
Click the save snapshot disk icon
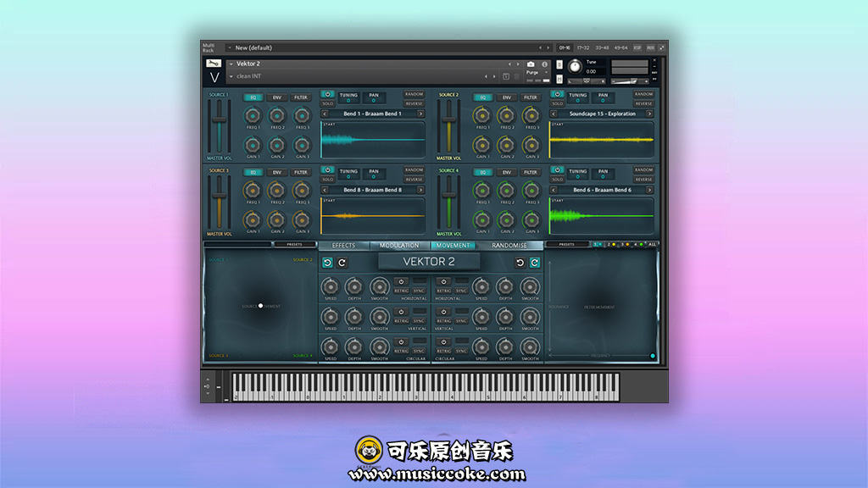pyautogui.click(x=506, y=76)
